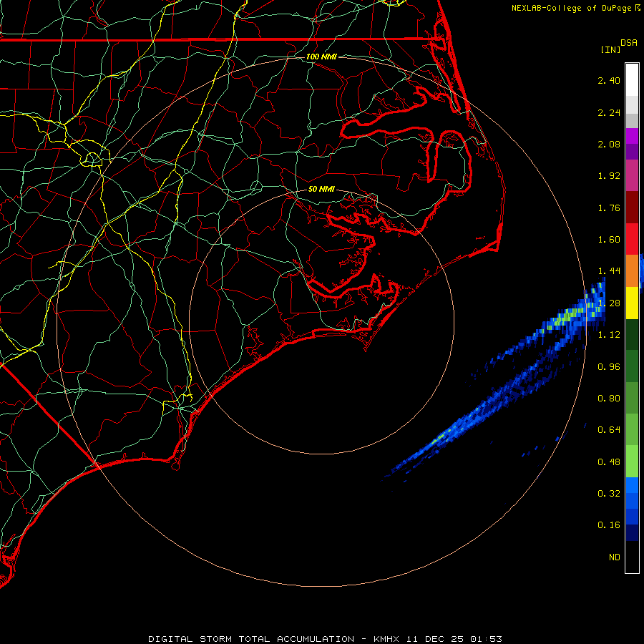644x644 pixels.
Task: Click the 50 NMI range ring label
Action: [321, 189]
